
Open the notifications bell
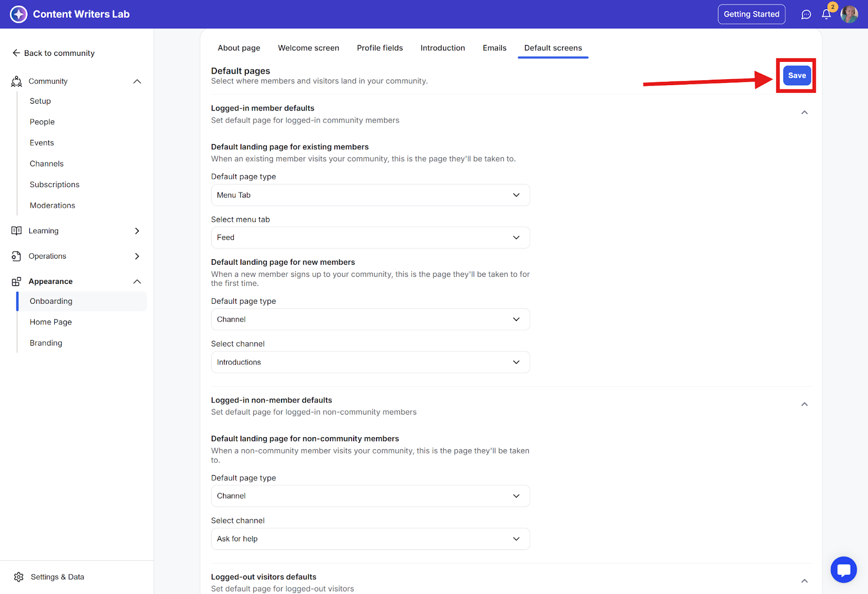(826, 15)
